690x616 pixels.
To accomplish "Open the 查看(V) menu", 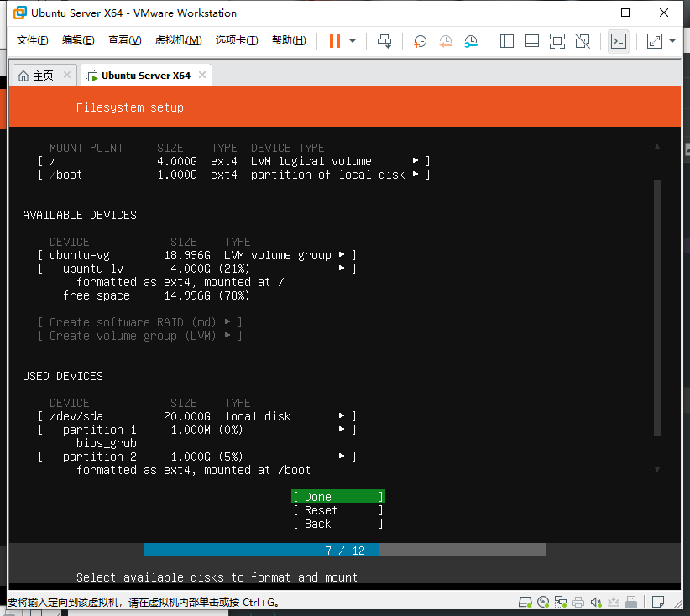I will [124, 40].
